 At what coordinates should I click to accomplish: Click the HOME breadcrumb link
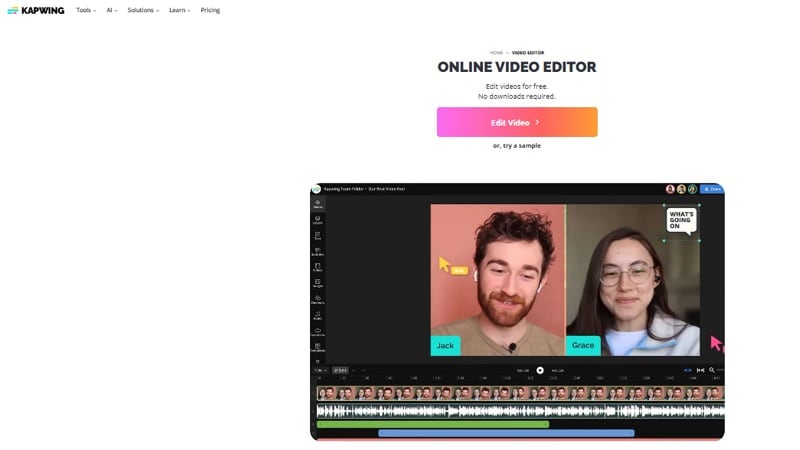click(496, 53)
